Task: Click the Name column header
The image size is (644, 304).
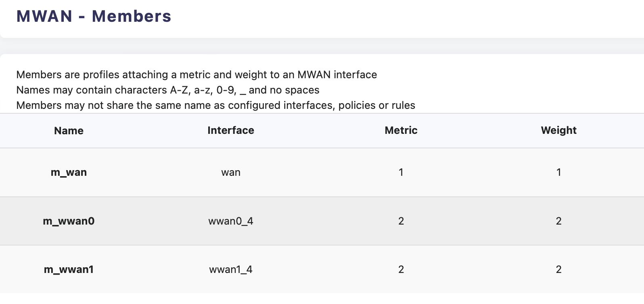Action: [x=69, y=131]
